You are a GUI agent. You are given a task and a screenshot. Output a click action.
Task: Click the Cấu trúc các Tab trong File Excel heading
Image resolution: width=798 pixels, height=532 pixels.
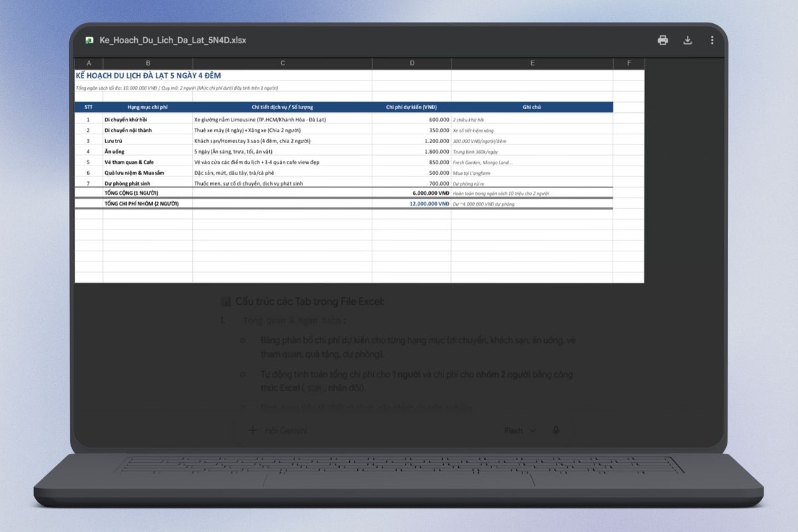pyautogui.click(x=310, y=302)
